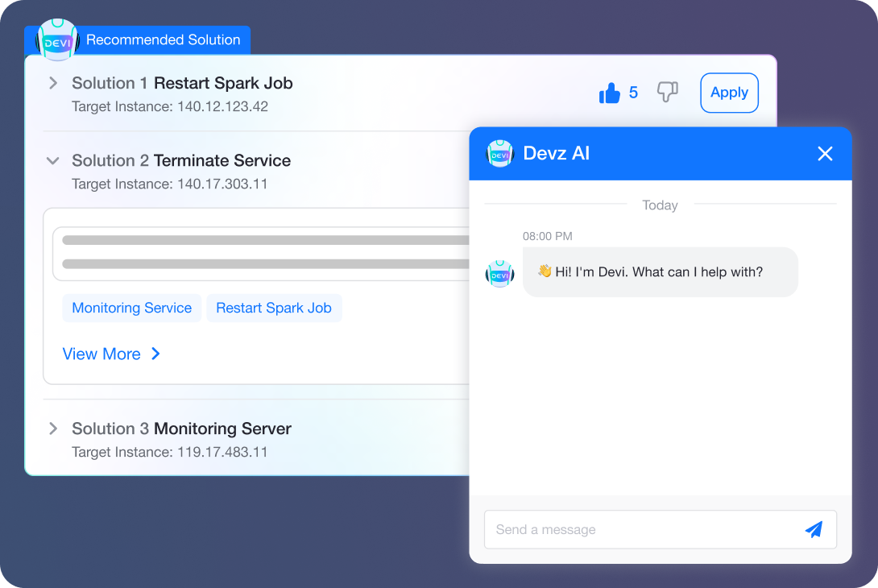Expand Solution 3 Monitoring Server

tap(52, 429)
